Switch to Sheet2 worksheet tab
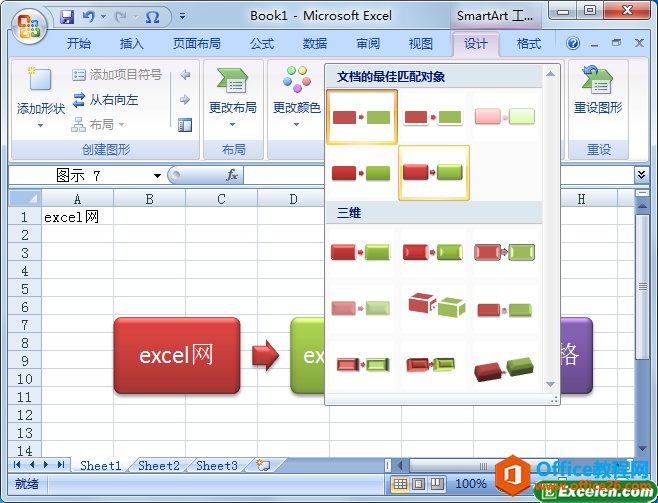The width and height of the screenshot is (658, 503). click(159, 466)
